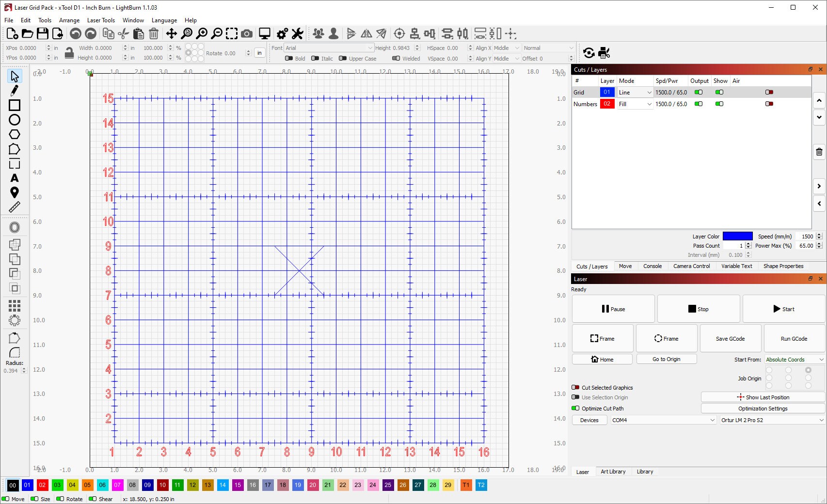Viewport: 827px width, 504px height.
Task: Open the COM4 port selector
Action: coord(662,420)
